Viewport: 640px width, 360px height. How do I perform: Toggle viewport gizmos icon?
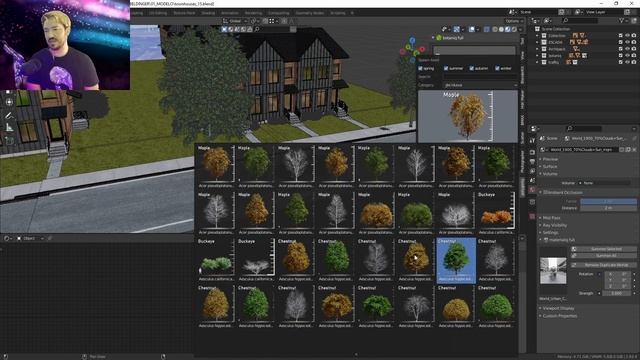[x=457, y=29]
